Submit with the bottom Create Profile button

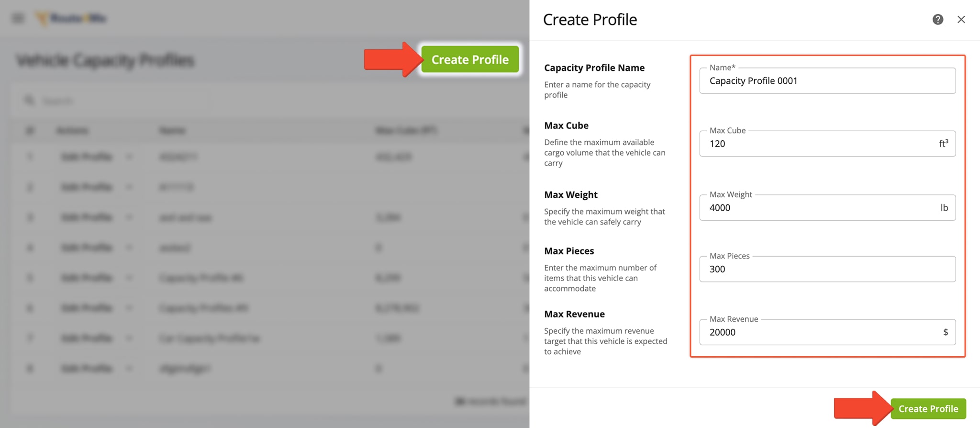[928, 409]
